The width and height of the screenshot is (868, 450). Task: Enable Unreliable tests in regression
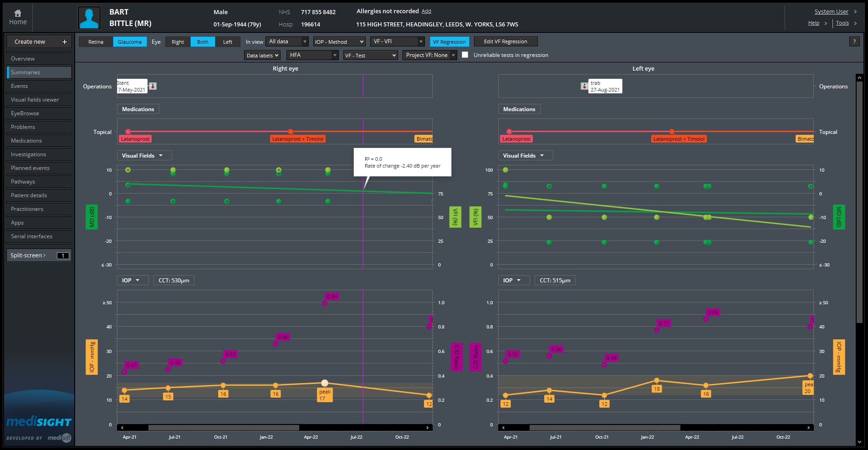[465, 55]
